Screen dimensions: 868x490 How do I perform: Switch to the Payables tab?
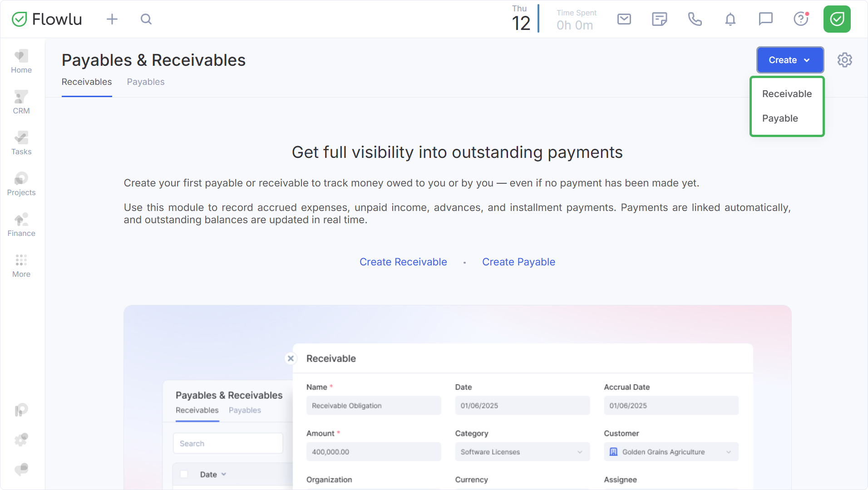pyautogui.click(x=145, y=82)
